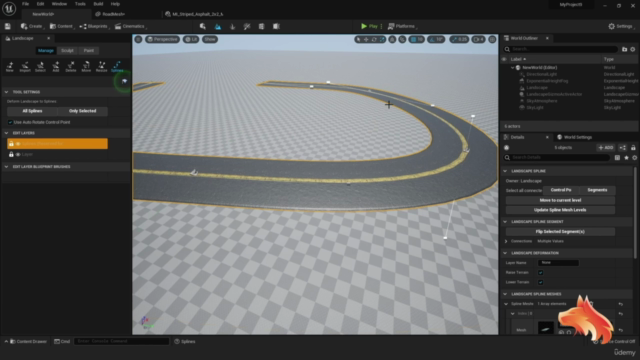The height and width of the screenshot is (360, 640).
Task: Click the Details favorites star icon
Action: (626, 158)
